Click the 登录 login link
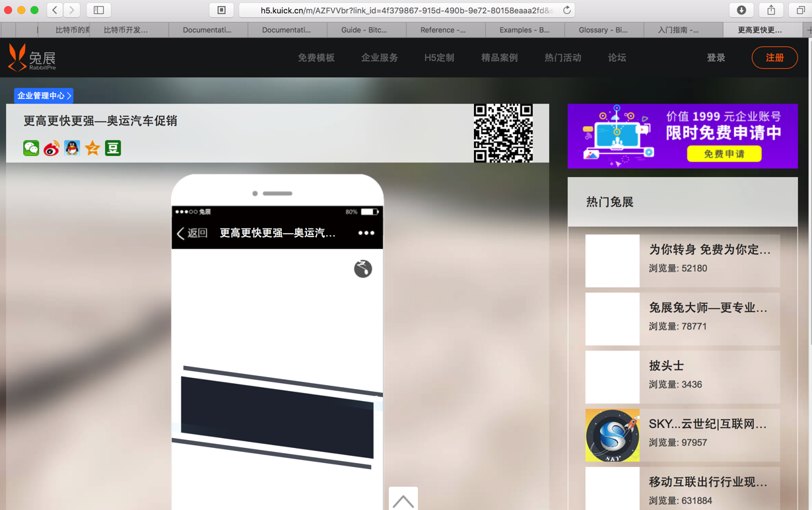812x510 pixels. tap(716, 58)
